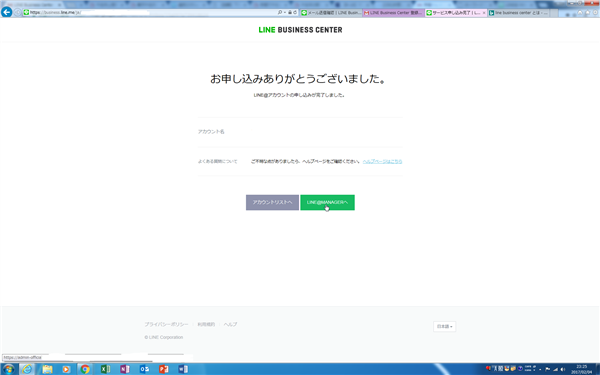Open OneNote from the taskbar
The image size is (600, 375).
click(x=125, y=369)
